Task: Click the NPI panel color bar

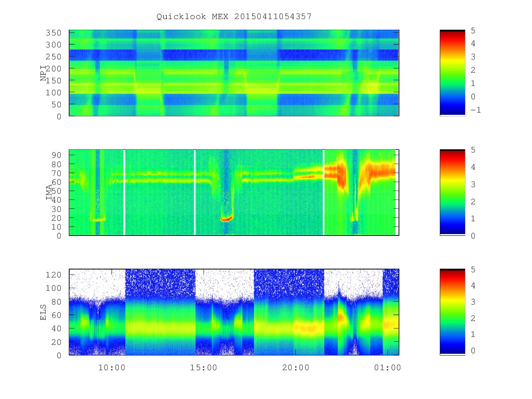Action: point(452,73)
